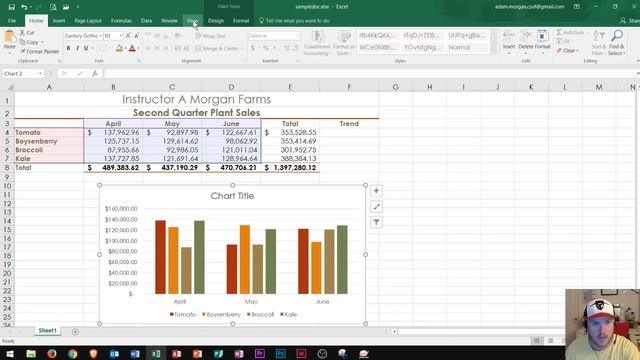Screen dimensions: 640x360
Task: Select the Format Painter tool
Action: pos(39,51)
